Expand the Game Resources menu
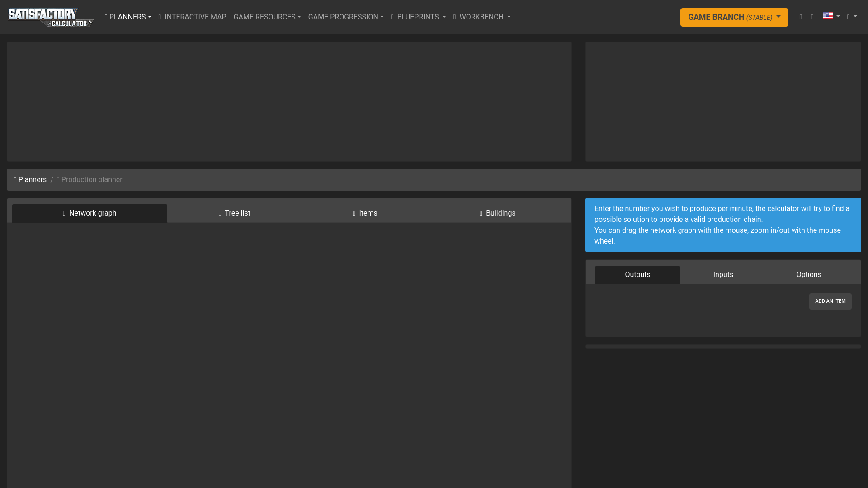868x488 pixels. pyautogui.click(x=267, y=17)
